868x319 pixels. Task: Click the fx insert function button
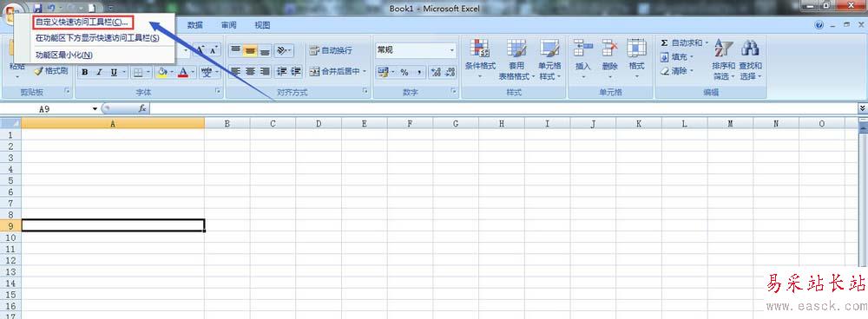point(141,109)
